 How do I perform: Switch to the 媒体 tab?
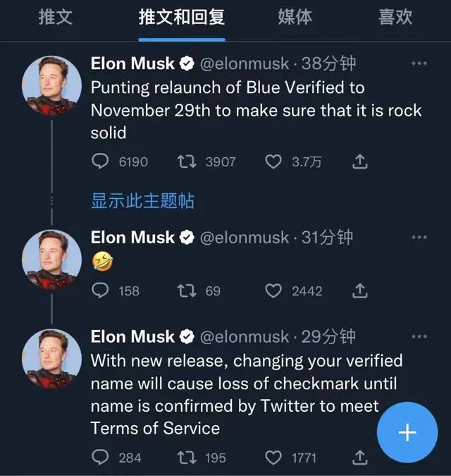pyautogui.click(x=295, y=18)
